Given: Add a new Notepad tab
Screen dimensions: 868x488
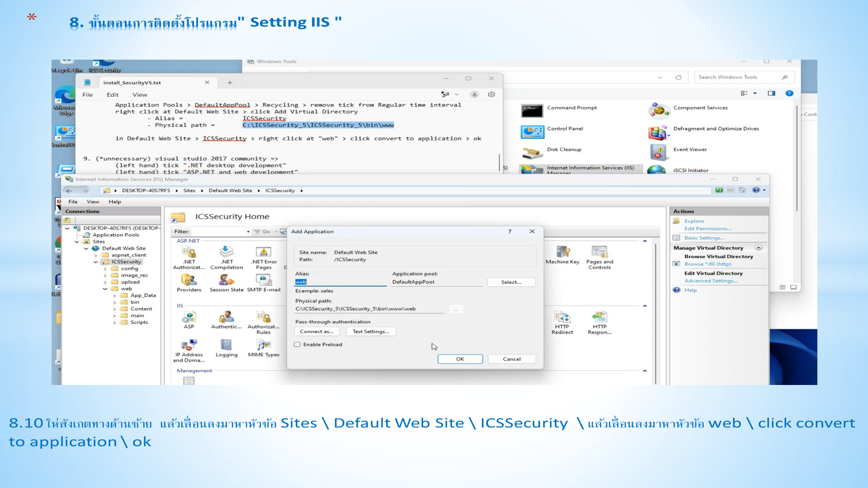Looking at the screenshot, I should (230, 83).
